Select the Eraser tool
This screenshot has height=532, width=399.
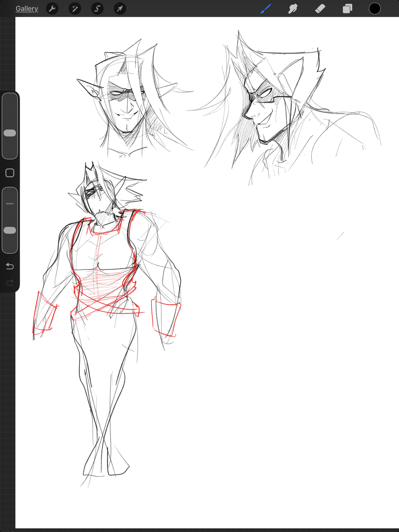click(x=320, y=9)
